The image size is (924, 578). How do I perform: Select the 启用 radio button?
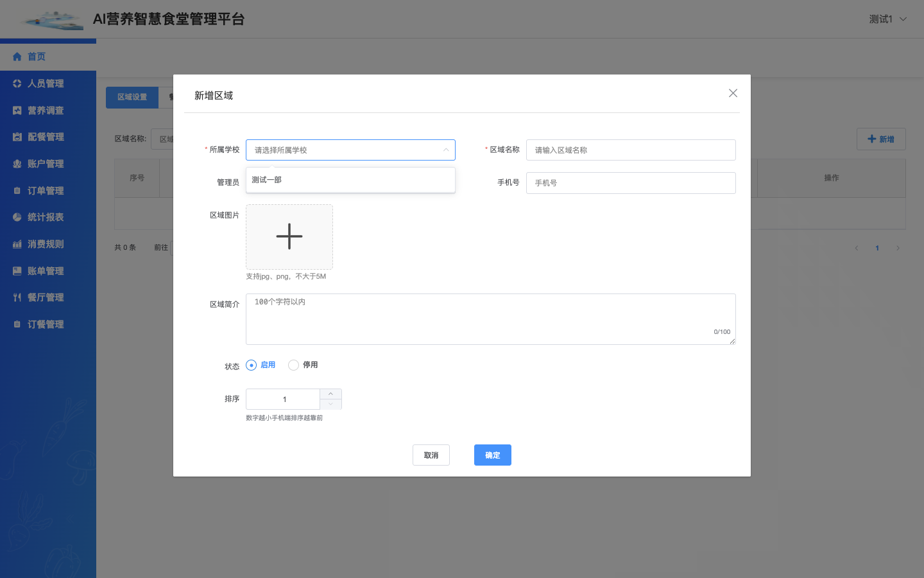point(251,365)
